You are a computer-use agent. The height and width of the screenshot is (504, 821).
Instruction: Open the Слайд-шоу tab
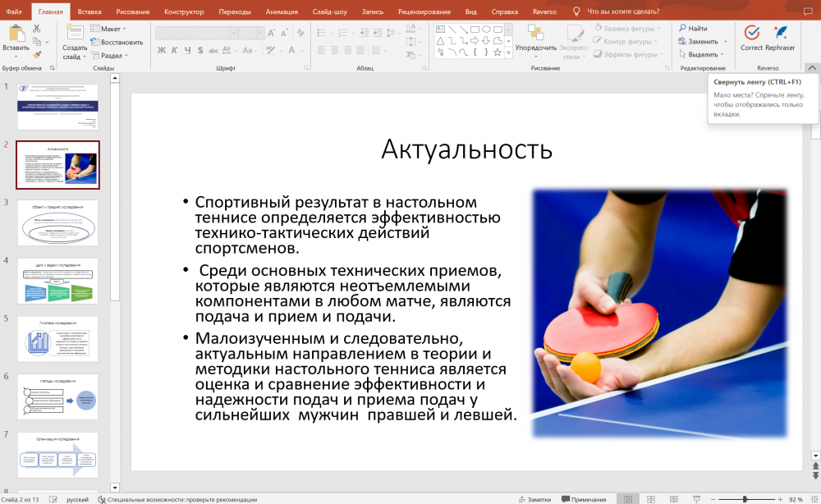point(330,11)
